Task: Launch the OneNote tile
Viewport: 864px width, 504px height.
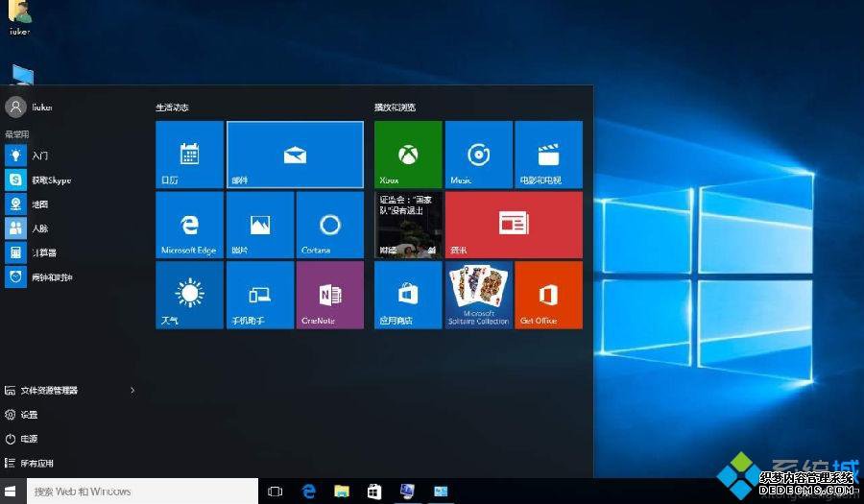Action: 330,296
